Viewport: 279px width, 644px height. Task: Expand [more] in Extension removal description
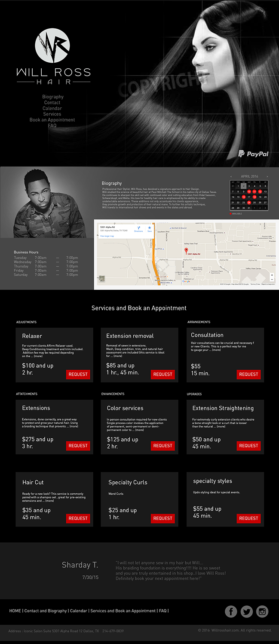(x=118, y=356)
